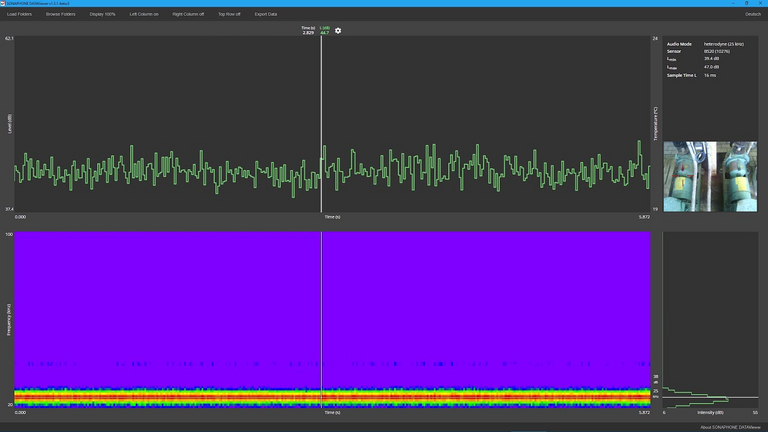This screenshot has width=768, height=432.
Task: Open chart settings gear icon
Action: (x=338, y=31)
